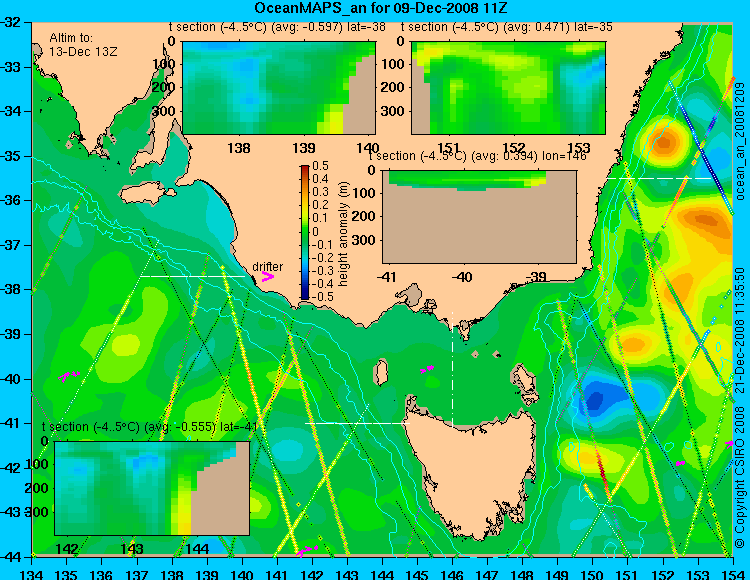Click the magenta drifter marker near 135E, 40S

[69, 376]
